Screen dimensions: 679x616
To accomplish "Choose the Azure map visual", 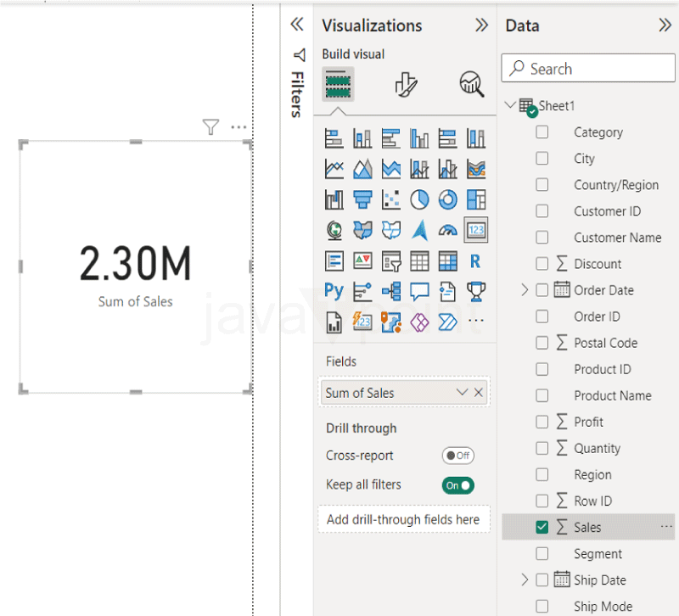I will [x=419, y=230].
